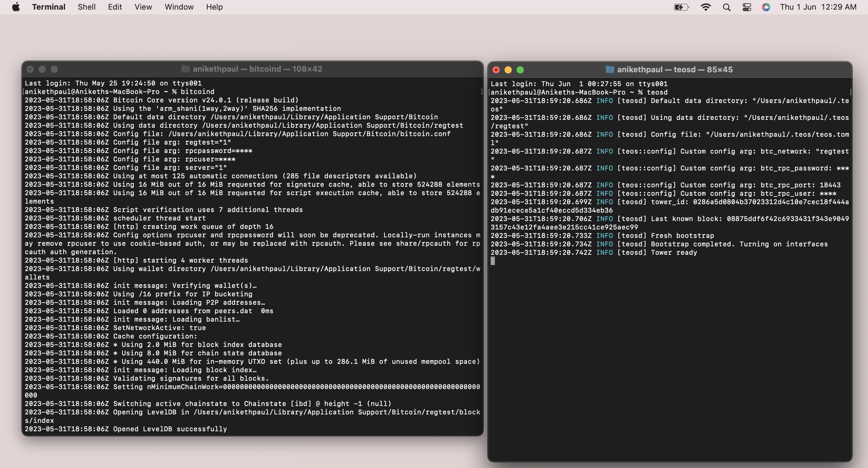The height and width of the screenshot is (468, 868).
Task: Click the 'scheduler thread start' line
Action: (115, 218)
